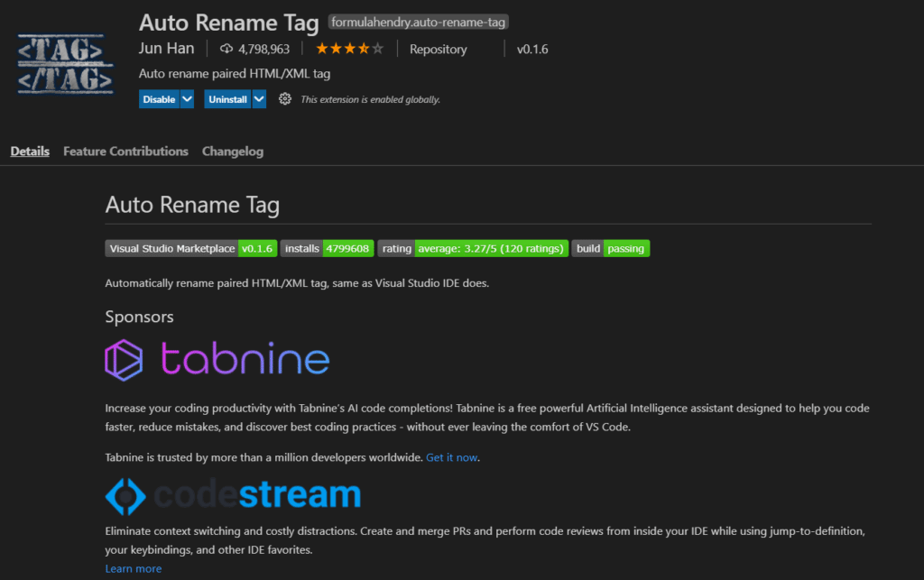
Task: Click the tabnine wordmark sponsor banner
Action: (x=245, y=359)
